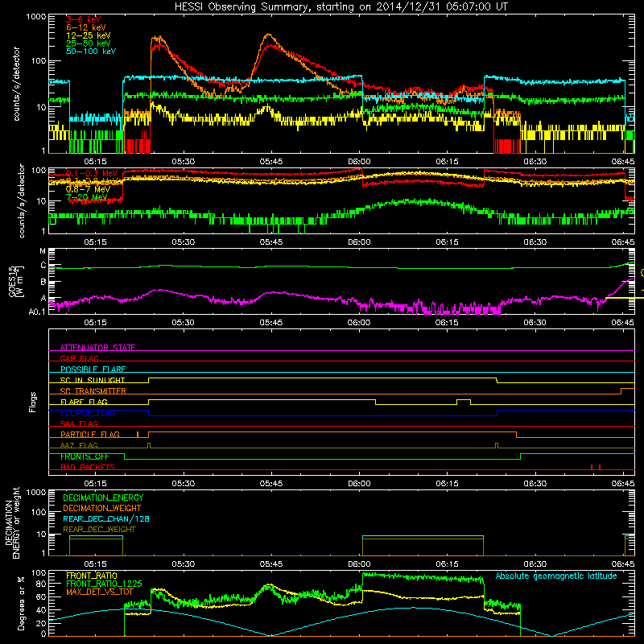Select the GAP_FLAG label

pyautogui.click(x=79, y=358)
